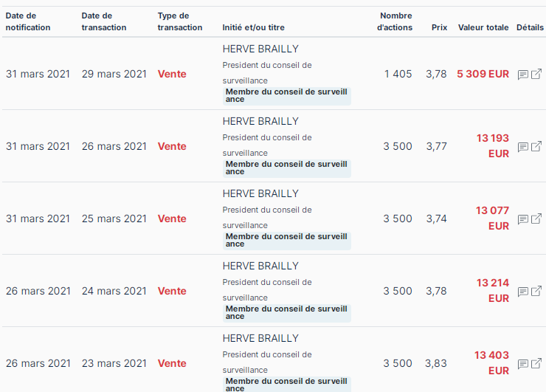
Task: Open comment icon for 29 mars 2021 sale
Action: (x=522, y=75)
